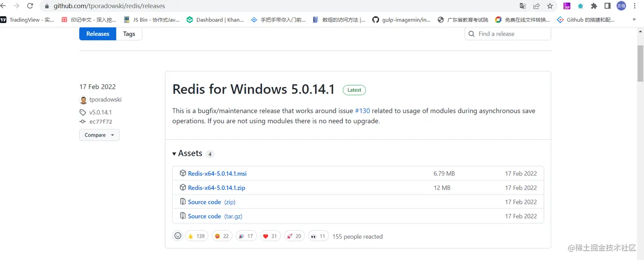Click the page vertical scrollbar
The height and width of the screenshot is (260, 644).
[640, 63]
